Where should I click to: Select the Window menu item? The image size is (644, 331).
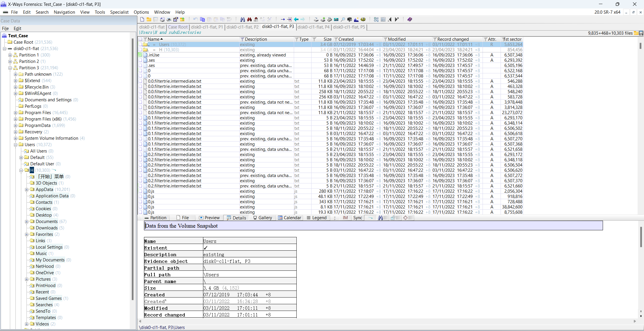point(162,12)
